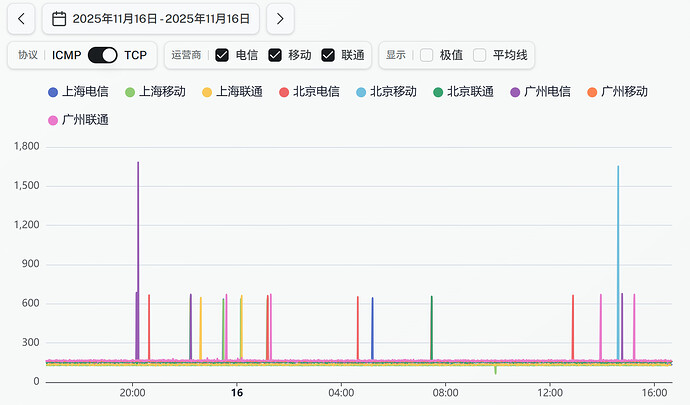Image resolution: width=690 pixels, height=405 pixels.
Task: Select the ICMP protocol label
Action: coord(66,55)
